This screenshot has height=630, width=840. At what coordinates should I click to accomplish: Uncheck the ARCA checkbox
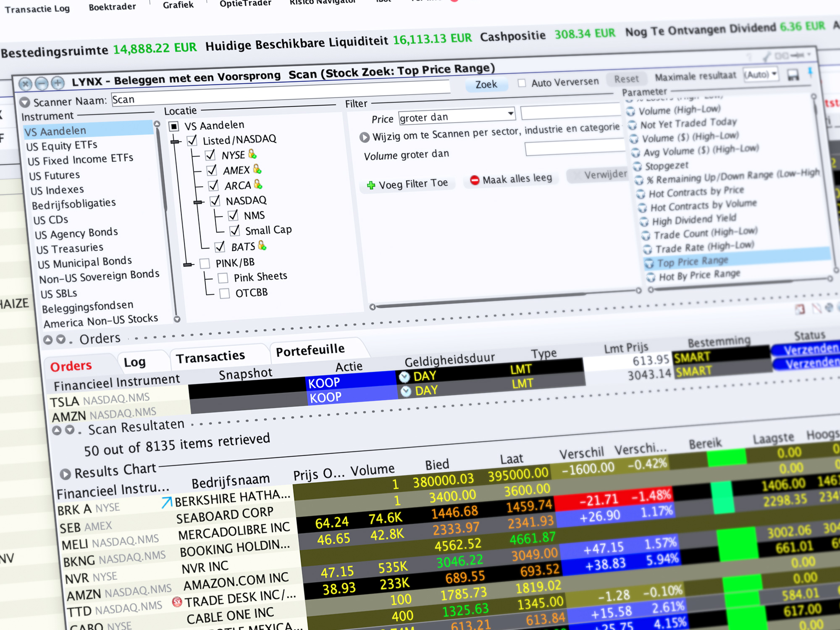tap(213, 185)
